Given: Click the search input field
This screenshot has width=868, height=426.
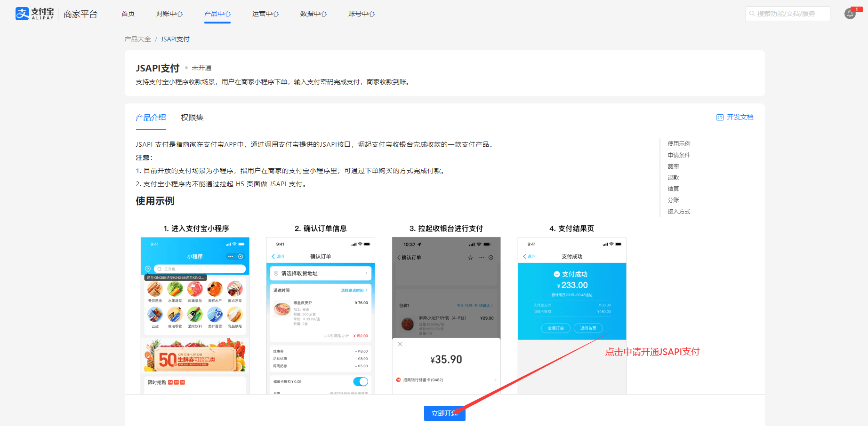Looking at the screenshot, I should click(x=791, y=14).
